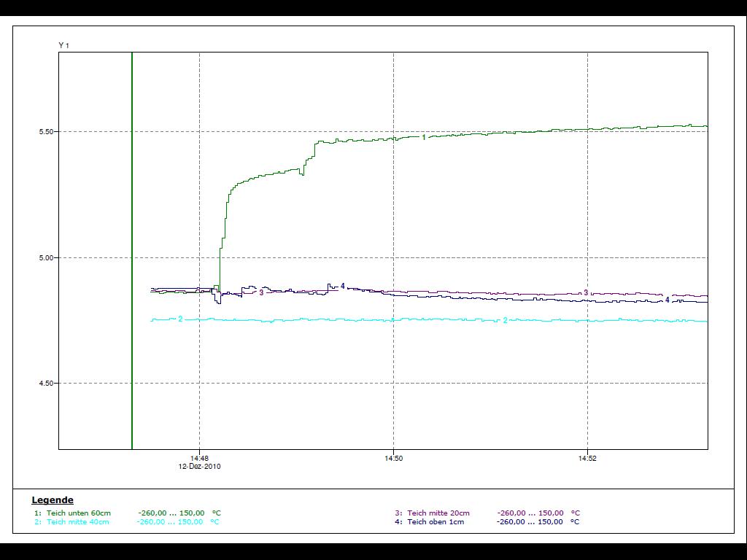Select the Legende heading

pos(53,500)
